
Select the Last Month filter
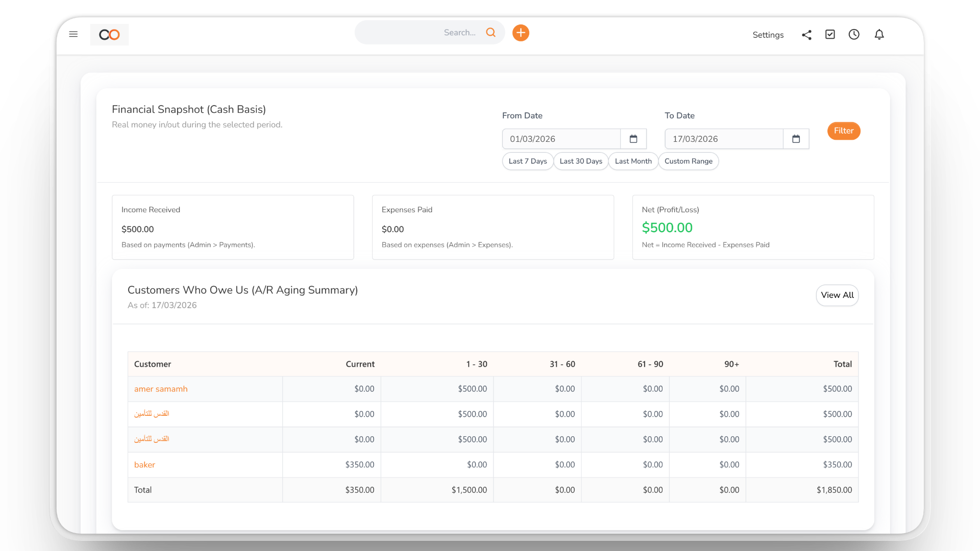632,161
